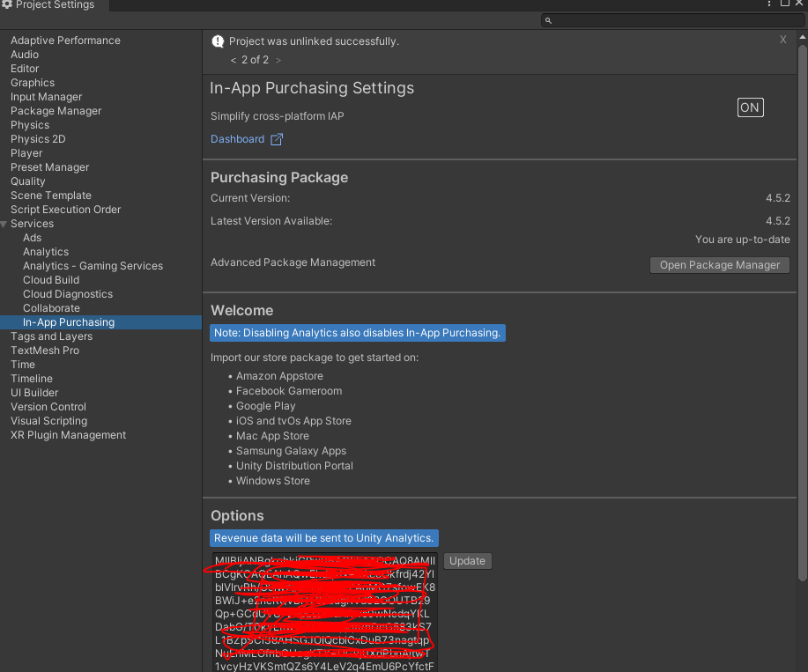Dismiss the unlinked notification with X
Screen dimensions: 808x672
coord(782,41)
